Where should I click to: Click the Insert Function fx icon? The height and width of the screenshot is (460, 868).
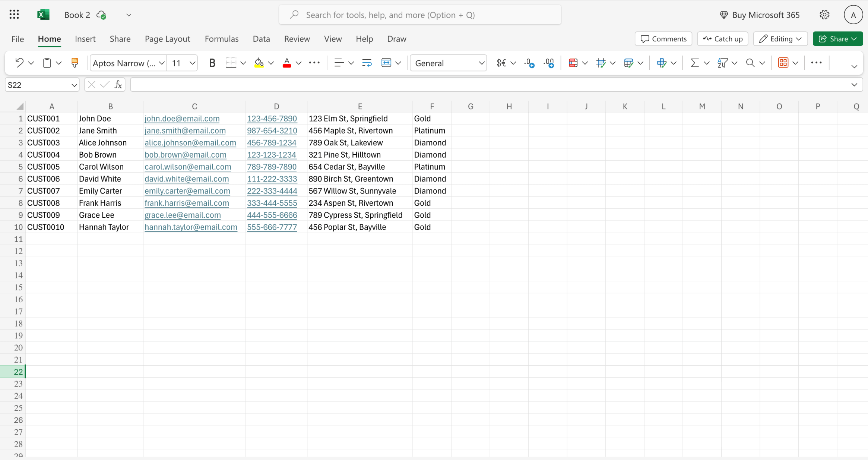point(118,85)
